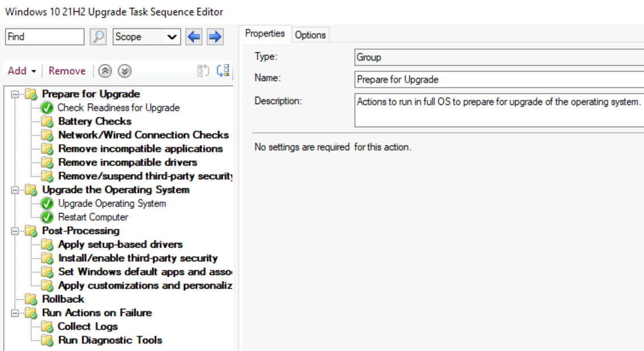Screen dimensions: 644x351
Task: Click folder icon of Run Actions on Failure
Action: 31,313
